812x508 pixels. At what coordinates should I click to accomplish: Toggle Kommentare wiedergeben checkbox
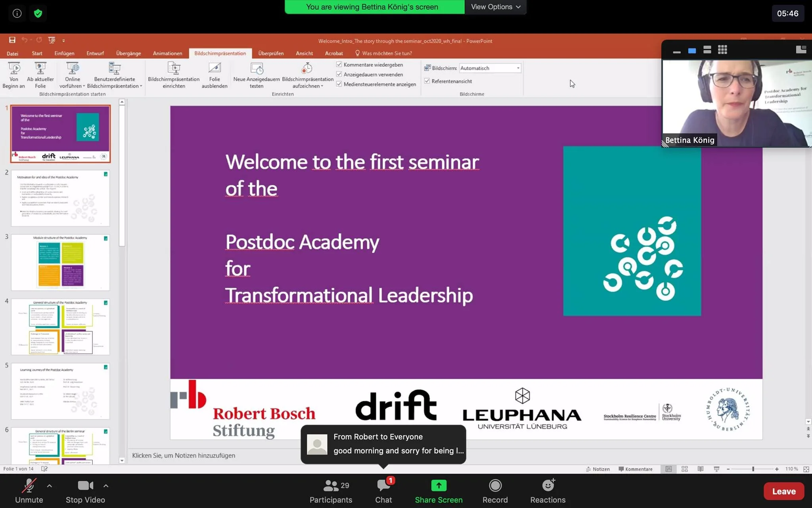(339, 64)
